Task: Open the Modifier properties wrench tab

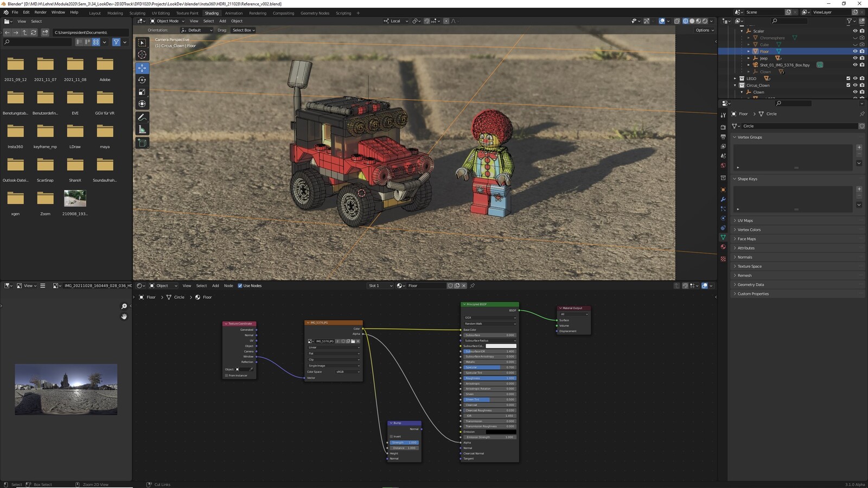Action: (723, 200)
